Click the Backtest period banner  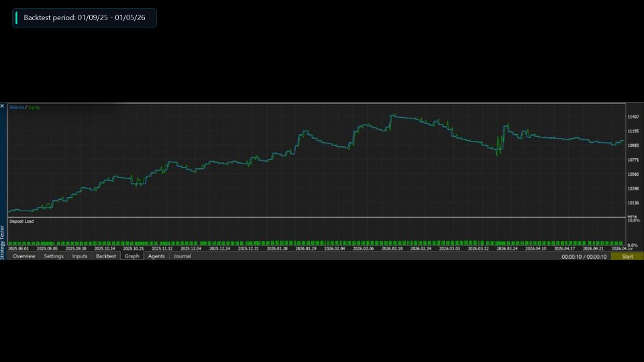click(85, 17)
